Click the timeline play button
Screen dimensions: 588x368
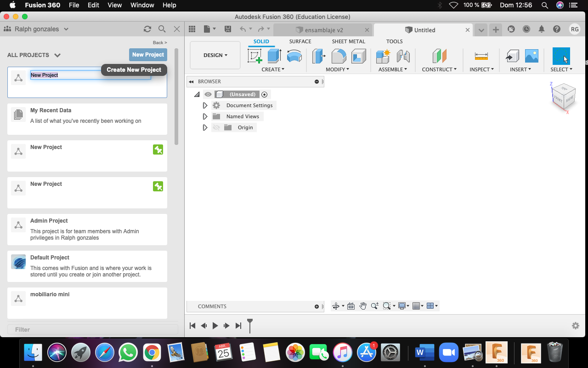click(x=215, y=326)
